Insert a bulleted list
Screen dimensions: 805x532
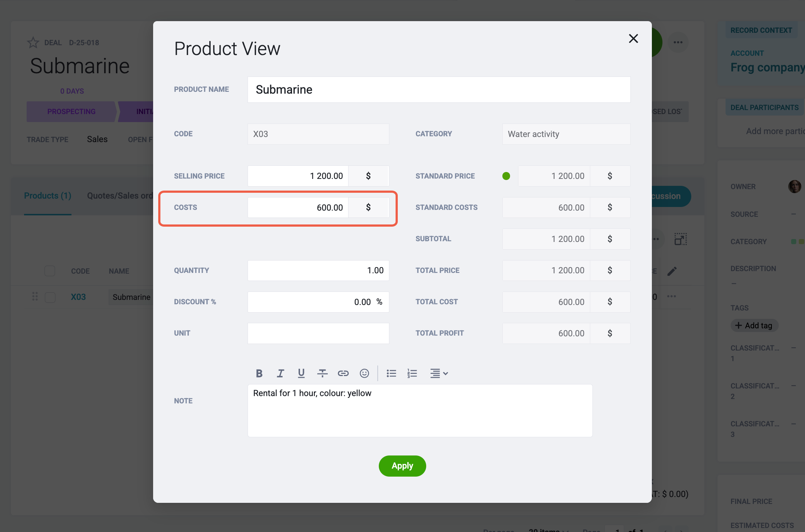click(392, 373)
